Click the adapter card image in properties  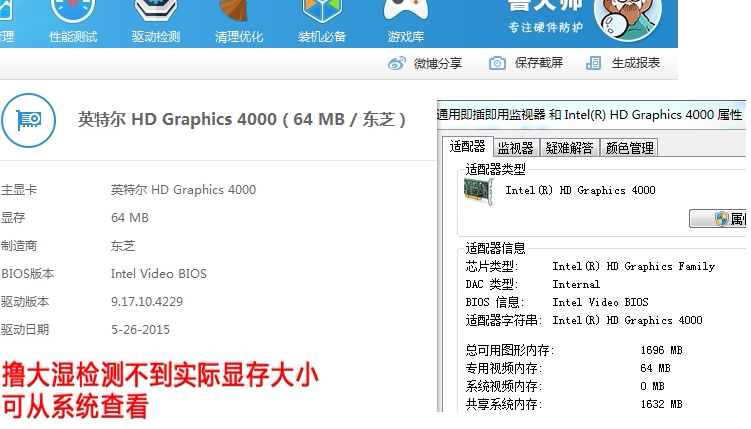[479, 191]
